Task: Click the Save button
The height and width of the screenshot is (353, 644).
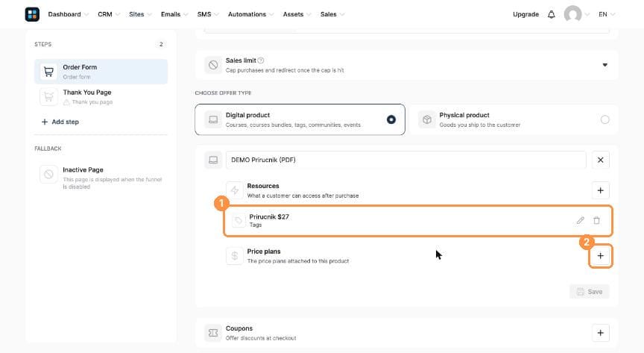Action: (x=590, y=292)
